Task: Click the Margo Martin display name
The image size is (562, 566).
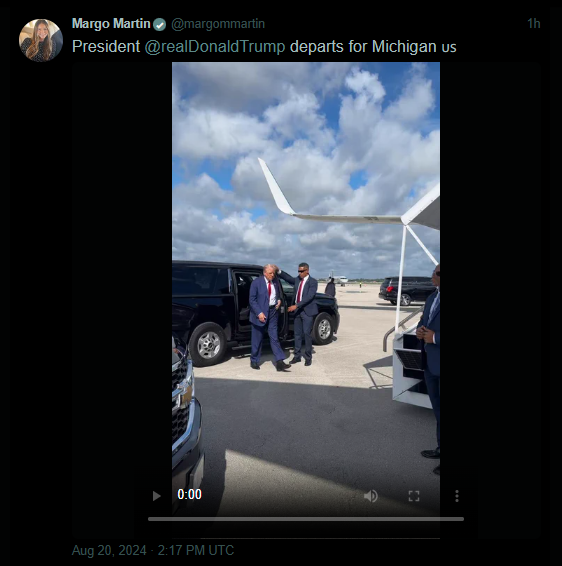Action: 111,24
